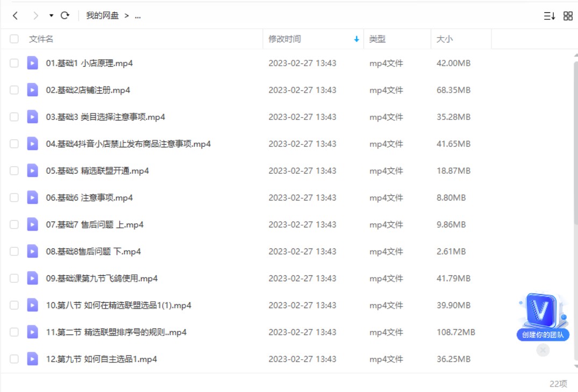Go forward with the right arrow icon
Screen dimensions: 578x392
[x=35, y=16]
